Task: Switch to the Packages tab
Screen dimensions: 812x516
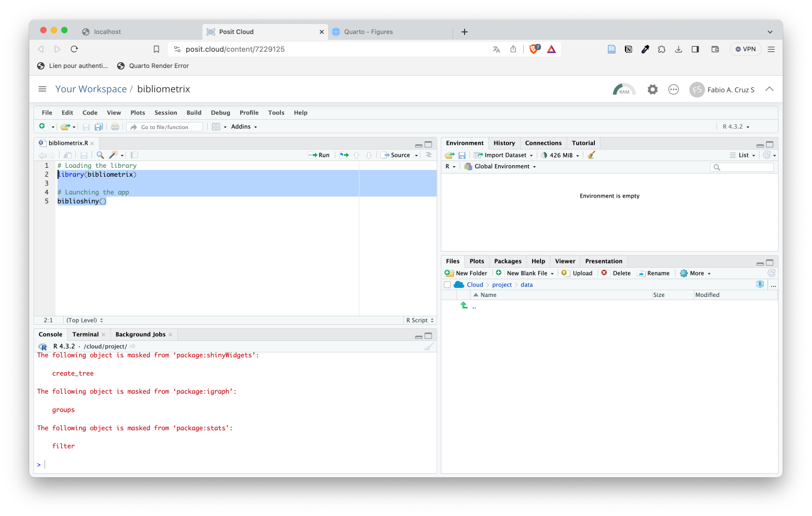Action: point(507,261)
